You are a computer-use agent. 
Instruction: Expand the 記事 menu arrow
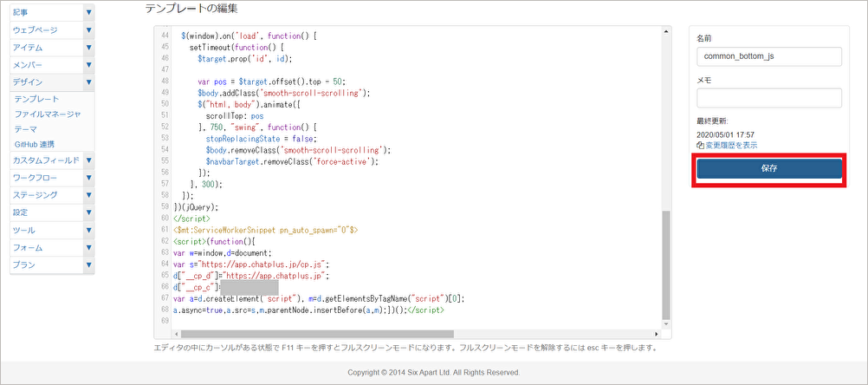(x=88, y=12)
